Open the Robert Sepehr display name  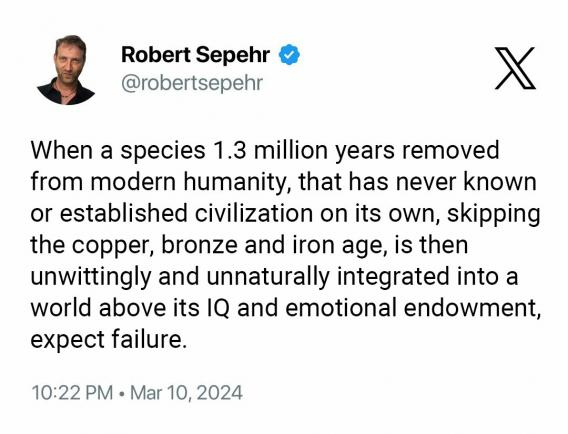click(195, 55)
